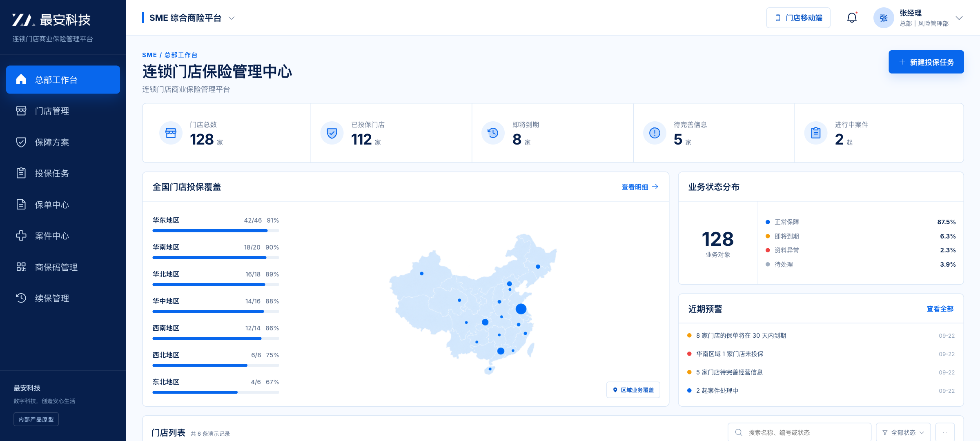
Task: Open 门店管理 menu item
Action: (63, 111)
